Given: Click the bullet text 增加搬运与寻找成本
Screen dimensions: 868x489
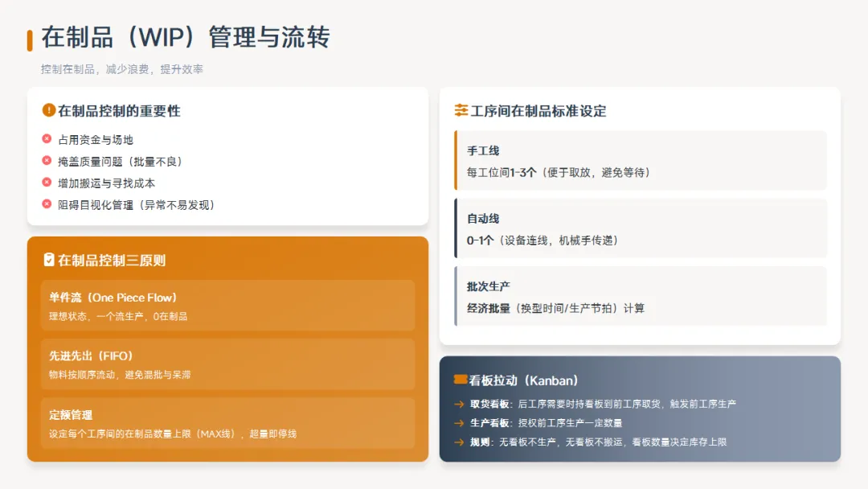Looking at the screenshot, I should (106, 183).
